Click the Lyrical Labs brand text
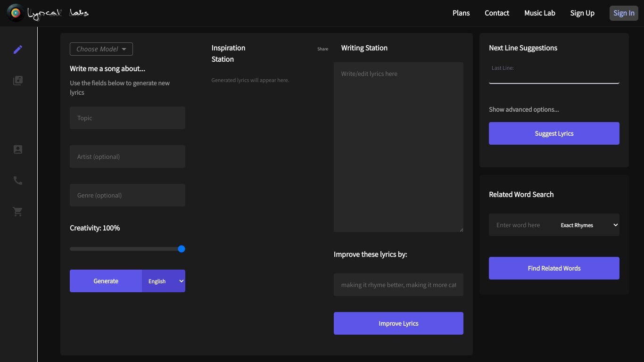 (58, 13)
